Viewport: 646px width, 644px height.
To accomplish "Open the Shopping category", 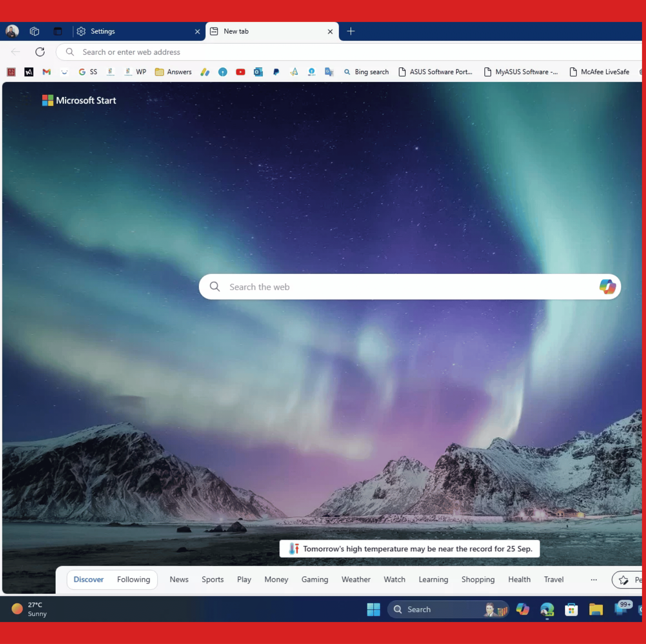I will point(478,579).
